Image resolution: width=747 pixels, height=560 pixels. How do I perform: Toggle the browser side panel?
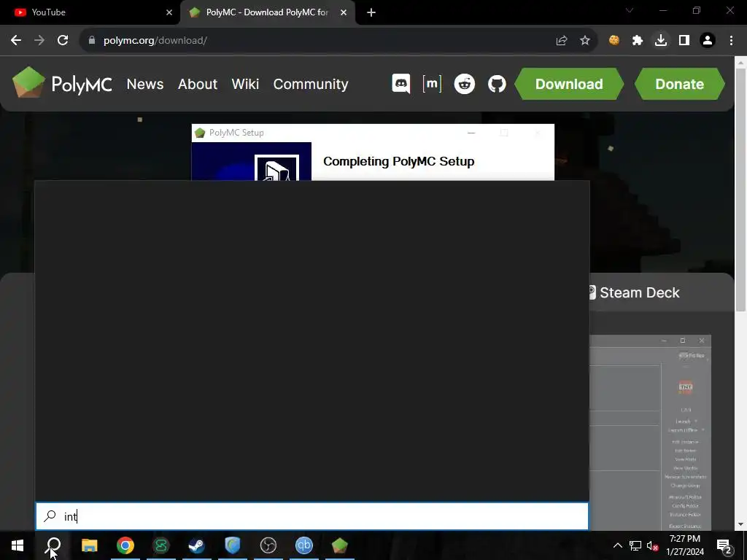pyautogui.click(x=684, y=41)
